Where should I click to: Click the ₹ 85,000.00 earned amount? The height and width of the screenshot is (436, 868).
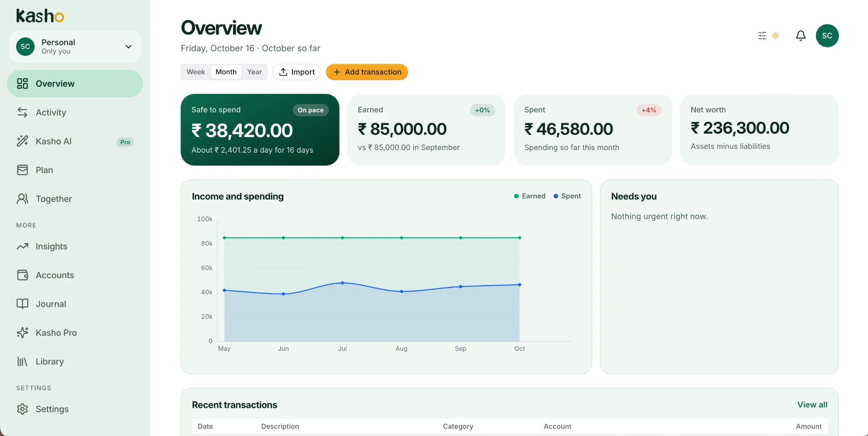(x=402, y=129)
